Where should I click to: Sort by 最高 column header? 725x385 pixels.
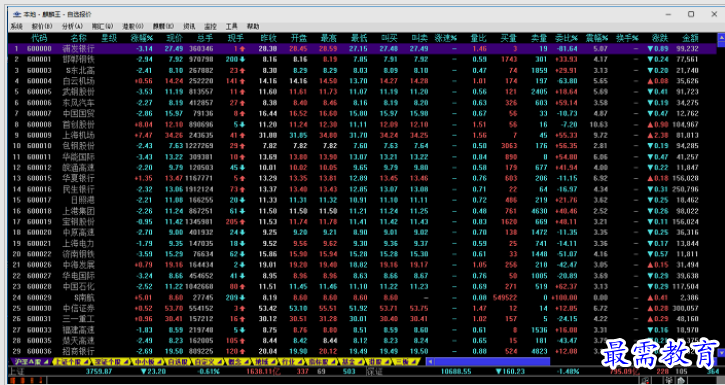coord(329,38)
